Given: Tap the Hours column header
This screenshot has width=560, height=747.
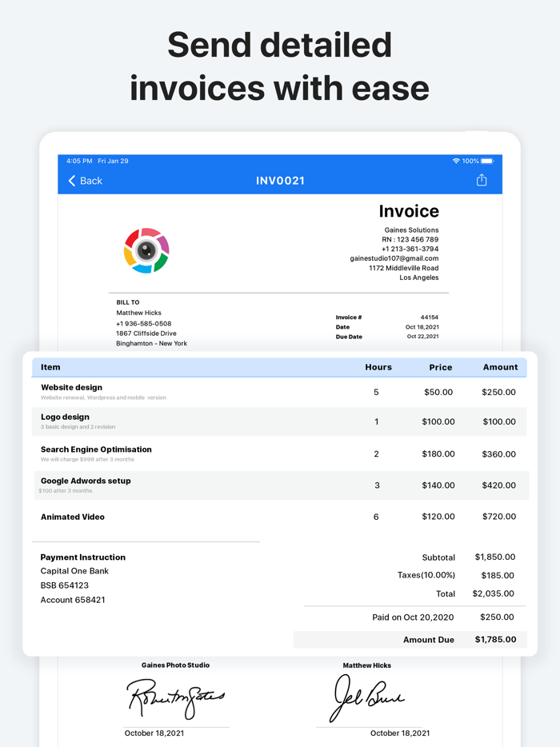Looking at the screenshot, I should point(378,367).
